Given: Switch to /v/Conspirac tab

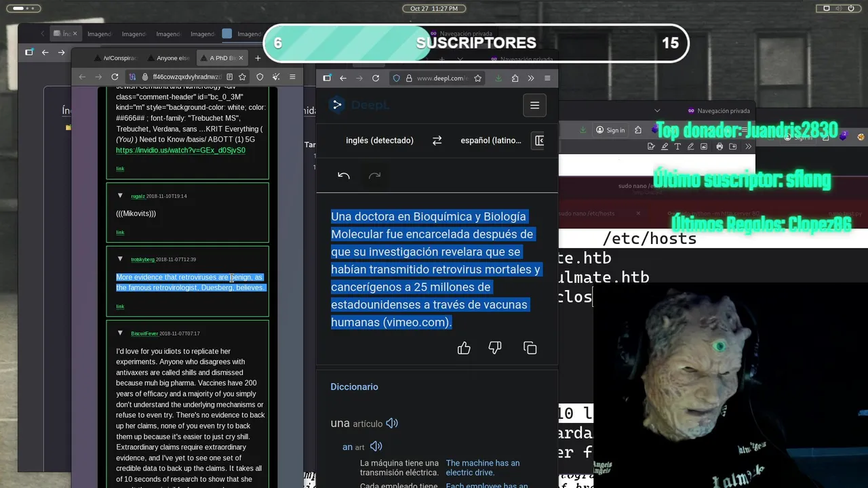Looking at the screenshot, I should click(116, 58).
